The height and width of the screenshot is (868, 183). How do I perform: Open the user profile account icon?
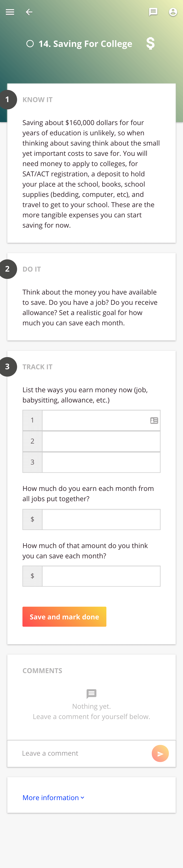tap(173, 12)
